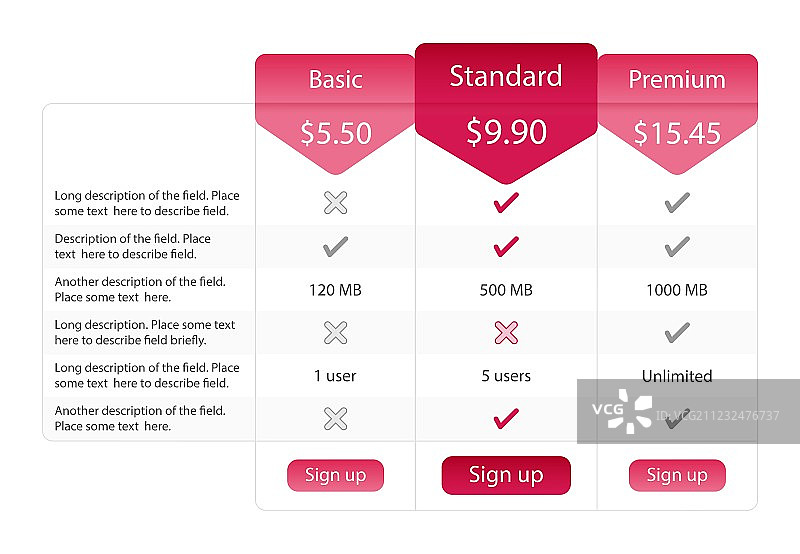Viewport: 800px width, 554px height.
Task: Click the Basic plan Sign up button
Action: tap(335, 475)
